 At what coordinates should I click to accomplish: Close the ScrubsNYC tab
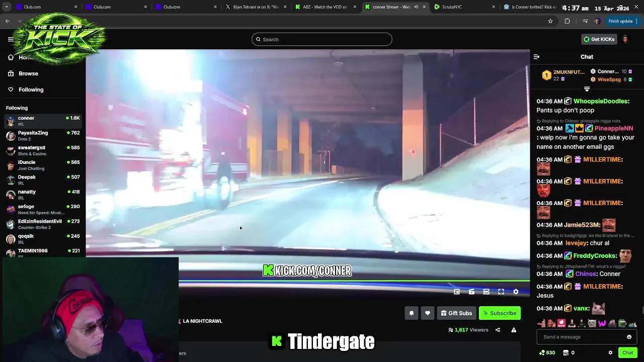493,7
